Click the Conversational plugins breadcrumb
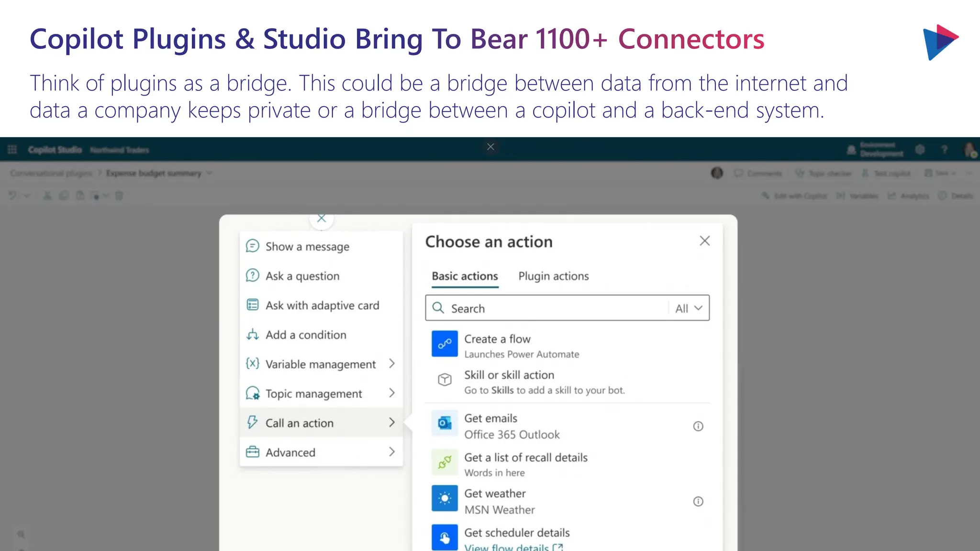The width and height of the screenshot is (980, 551). 51,173
